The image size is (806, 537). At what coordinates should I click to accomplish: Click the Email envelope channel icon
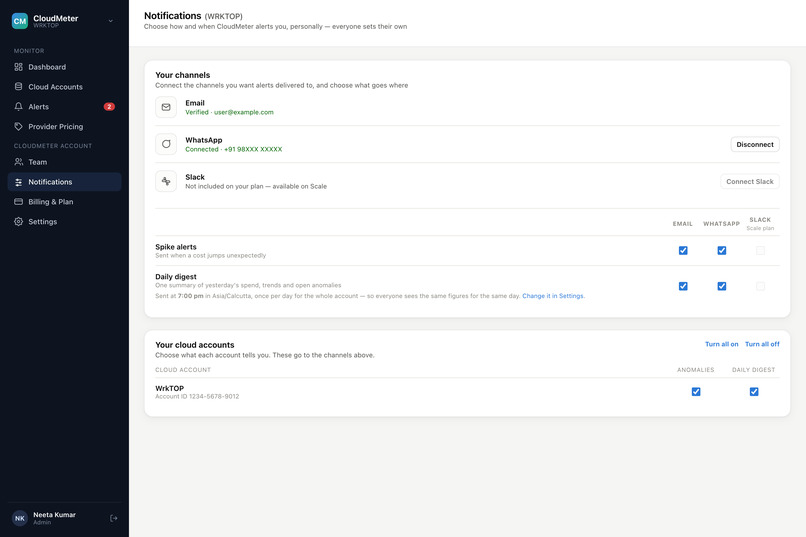pyautogui.click(x=166, y=107)
